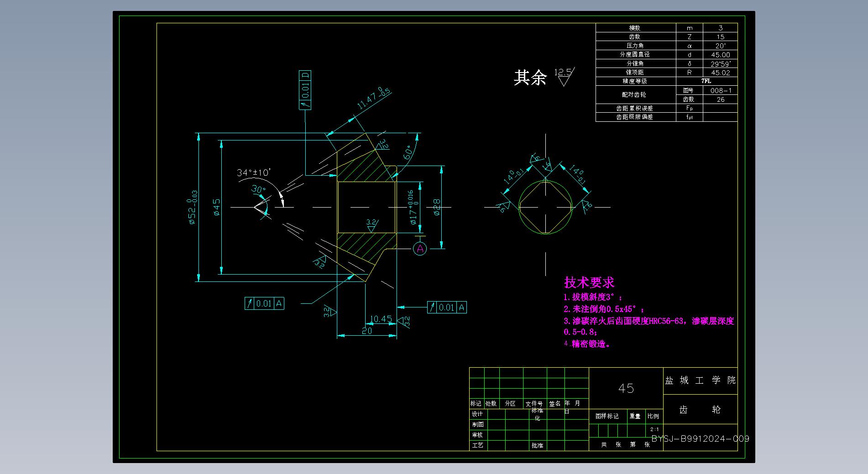Click the pressure angle value 20°

720,46
